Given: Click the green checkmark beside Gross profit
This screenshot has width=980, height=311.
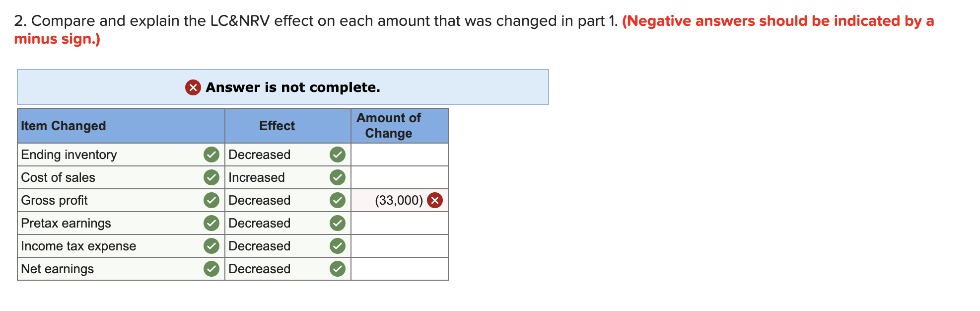Looking at the screenshot, I should click(x=212, y=200).
